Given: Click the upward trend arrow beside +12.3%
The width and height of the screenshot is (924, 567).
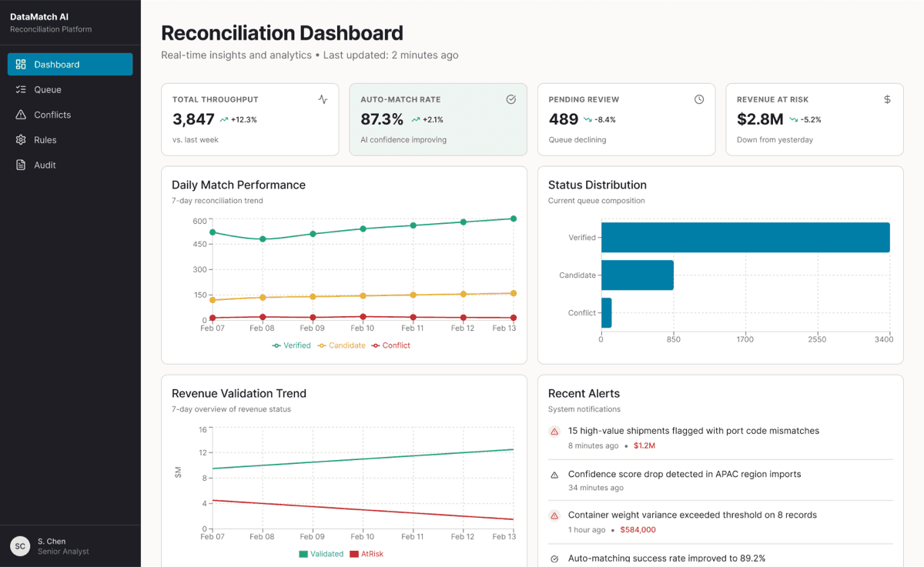Looking at the screenshot, I should [x=224, y=120].
